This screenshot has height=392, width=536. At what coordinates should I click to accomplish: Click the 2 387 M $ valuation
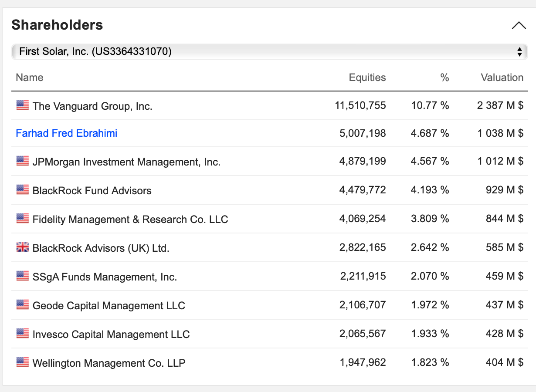(x=500, y=105)
